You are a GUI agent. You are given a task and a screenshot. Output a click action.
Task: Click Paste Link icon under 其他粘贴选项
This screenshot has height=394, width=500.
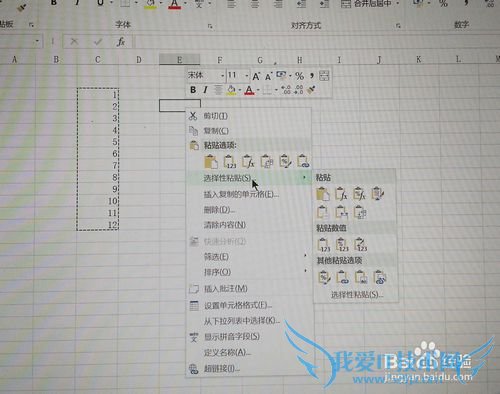tap(343, 277)
